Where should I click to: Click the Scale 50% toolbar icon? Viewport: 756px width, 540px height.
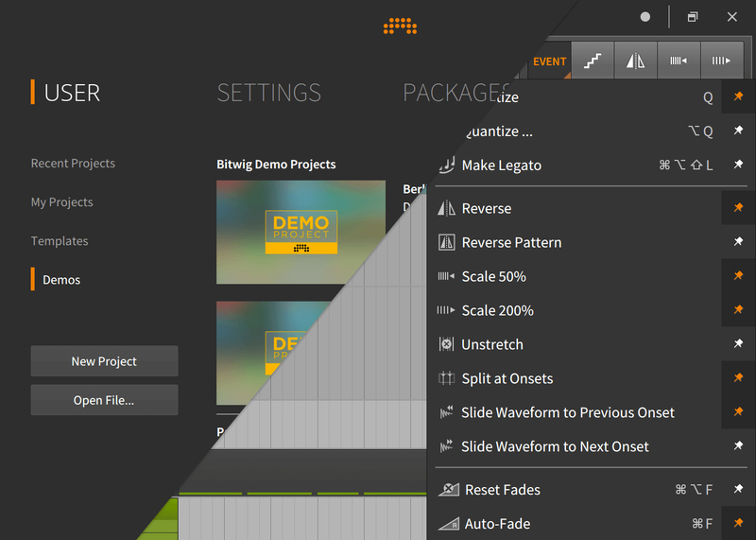click(679, 61)
